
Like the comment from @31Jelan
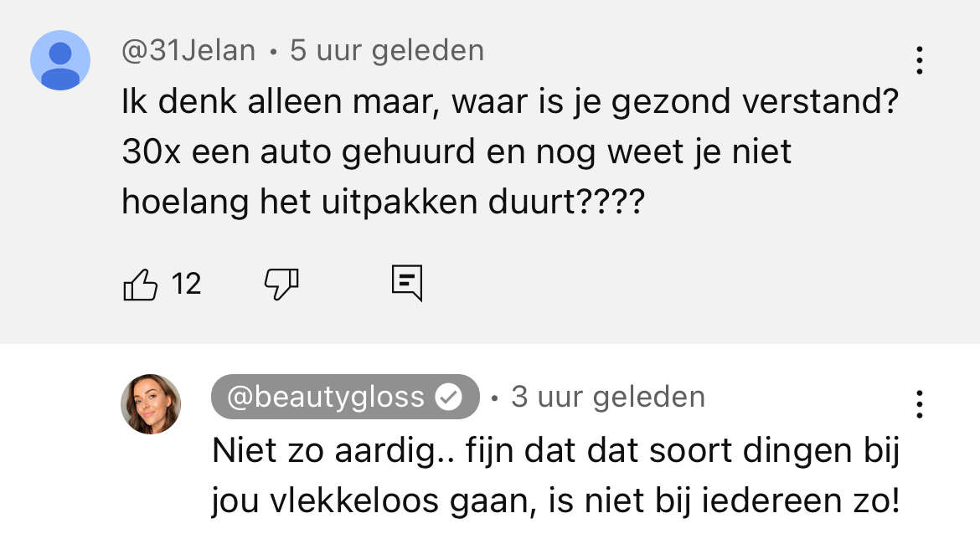(x=141, y=285)
